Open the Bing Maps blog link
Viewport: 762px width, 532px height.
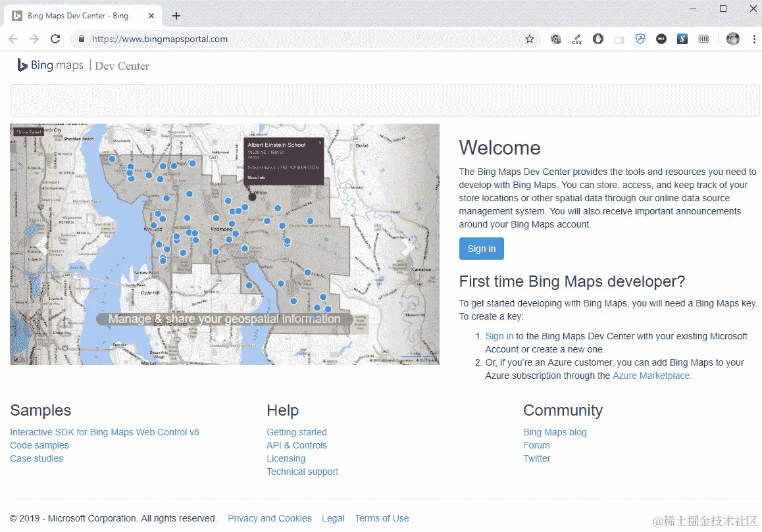point(555,432)
